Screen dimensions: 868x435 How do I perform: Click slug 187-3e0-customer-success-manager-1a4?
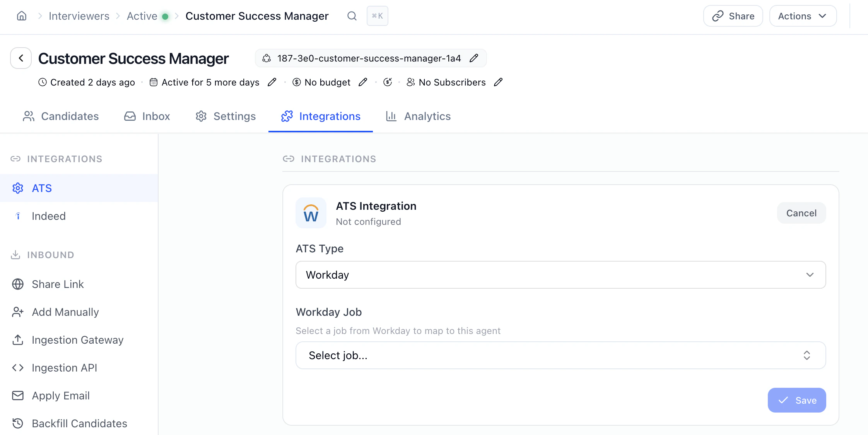click(369, 58)
